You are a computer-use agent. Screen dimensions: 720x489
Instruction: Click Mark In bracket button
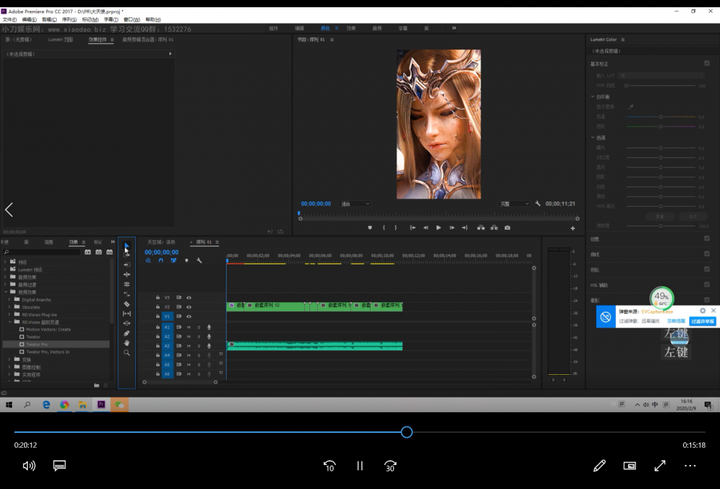[384, 228]
